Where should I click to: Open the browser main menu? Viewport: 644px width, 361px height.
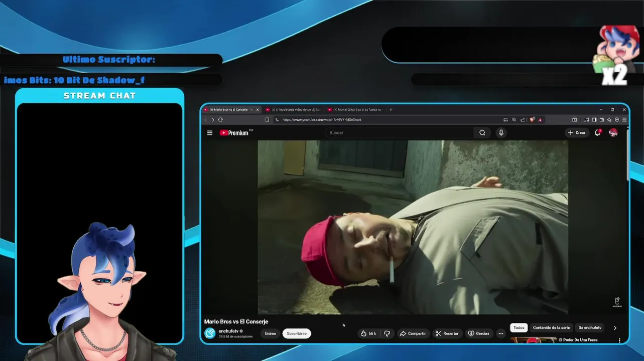[624, 120]
